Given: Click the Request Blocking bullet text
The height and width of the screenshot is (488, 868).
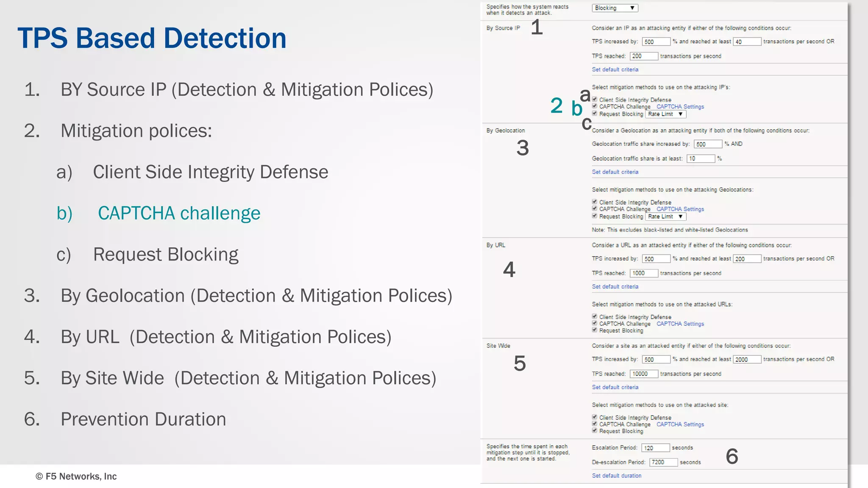Looking at the screenshot, I should 166,255.
